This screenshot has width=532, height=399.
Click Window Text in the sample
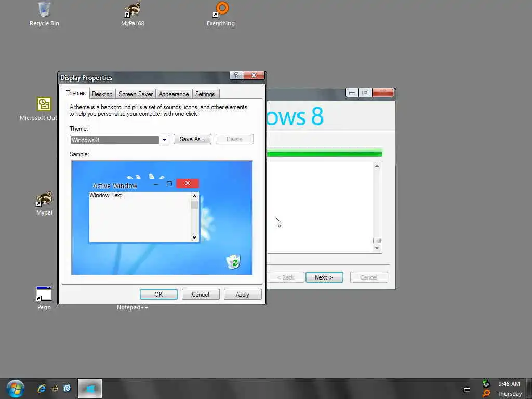105,195
